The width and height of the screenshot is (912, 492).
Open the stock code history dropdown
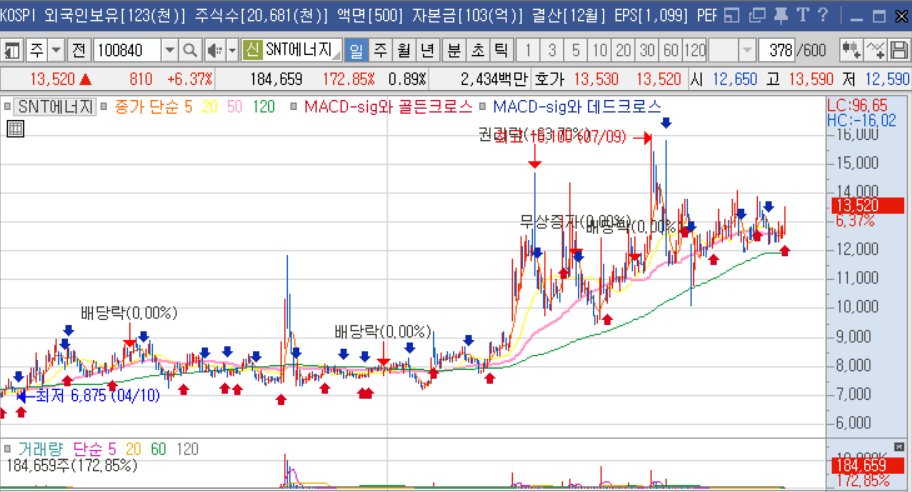coord(169,50)
